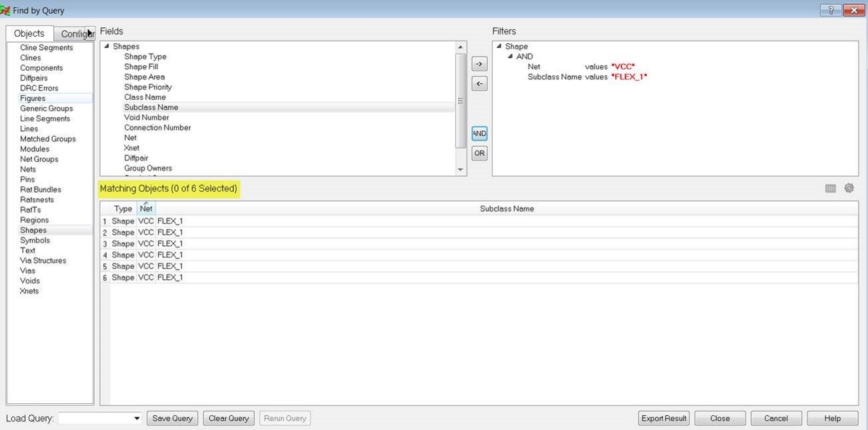
Task: Sort by Net column header
Action: coord(146,209)
